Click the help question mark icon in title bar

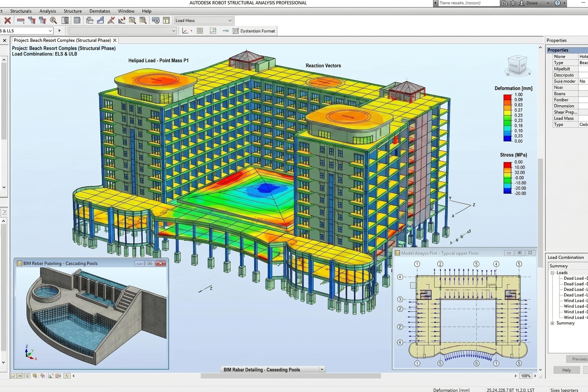point(557,3)
